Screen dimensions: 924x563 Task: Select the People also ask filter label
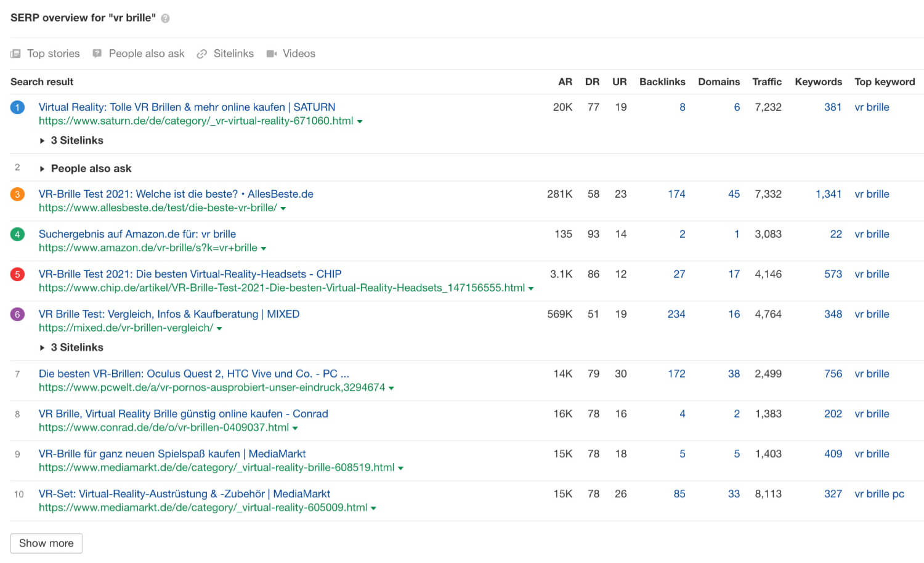coord(147,54)
